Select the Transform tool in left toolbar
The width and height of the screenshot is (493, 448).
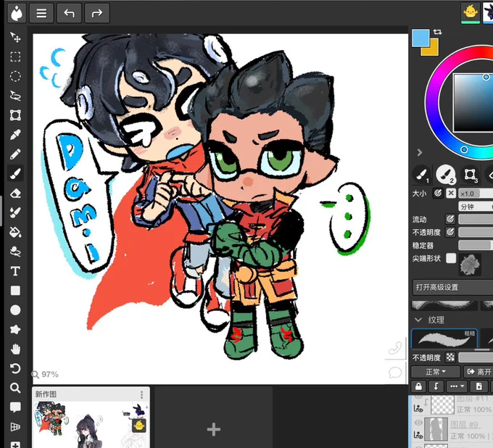tap(15, 115)
